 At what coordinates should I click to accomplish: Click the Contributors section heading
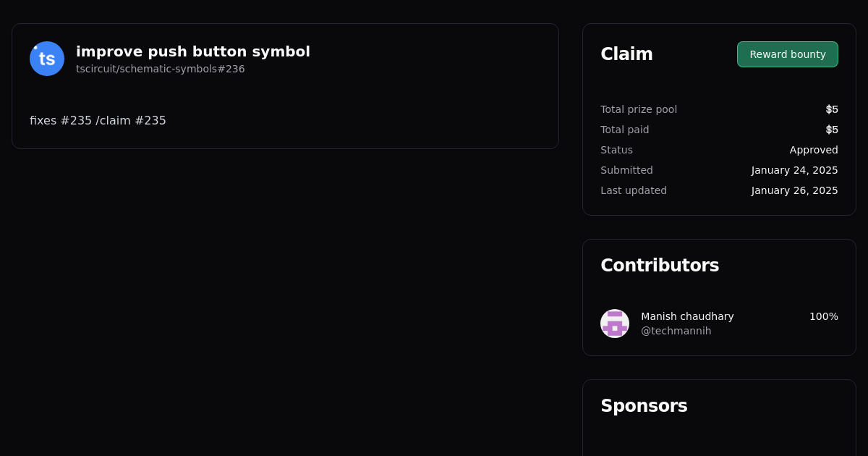coord(660,266)
